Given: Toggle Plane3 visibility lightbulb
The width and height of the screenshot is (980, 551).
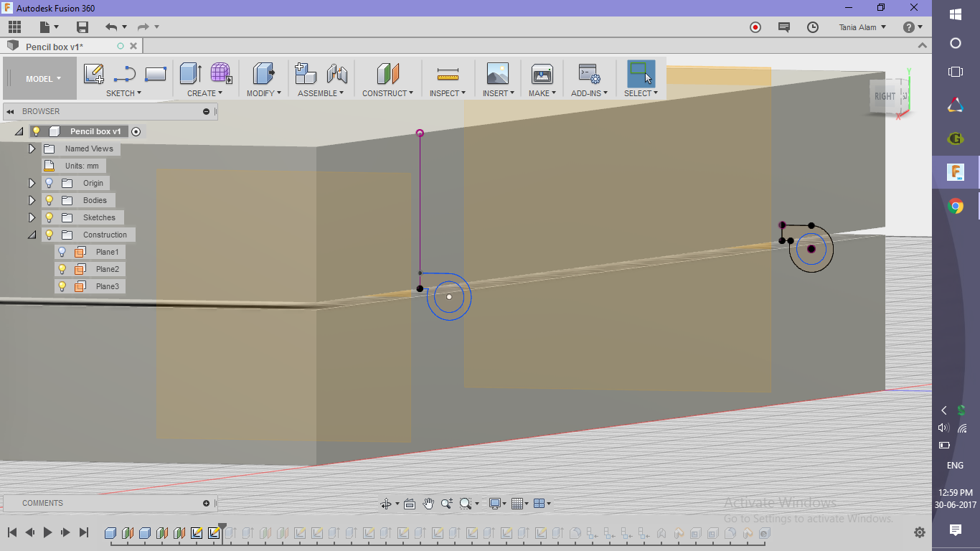Looking at the screenshot, I should point(62,286).
